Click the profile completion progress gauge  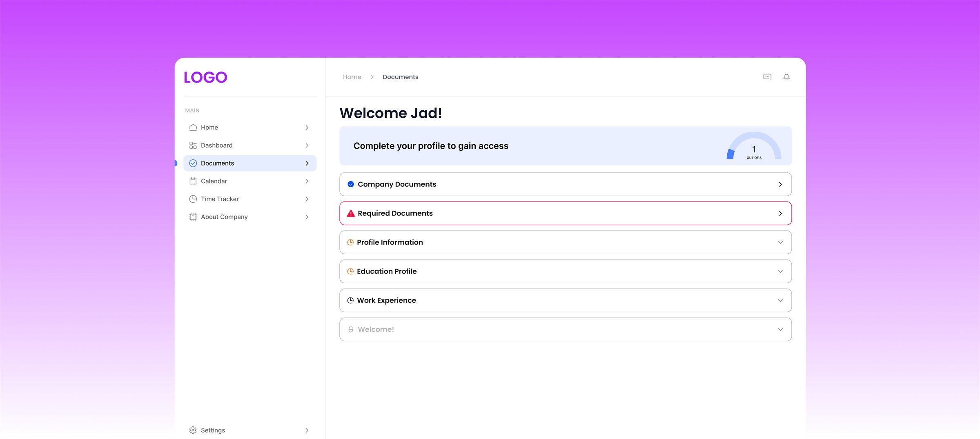[x=754, y=146]
